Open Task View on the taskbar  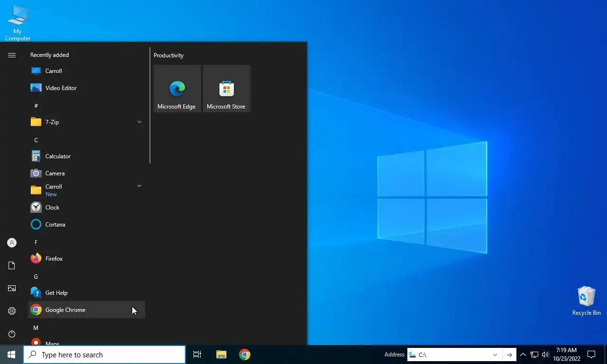pyautogui.click(x=197, y=355)
